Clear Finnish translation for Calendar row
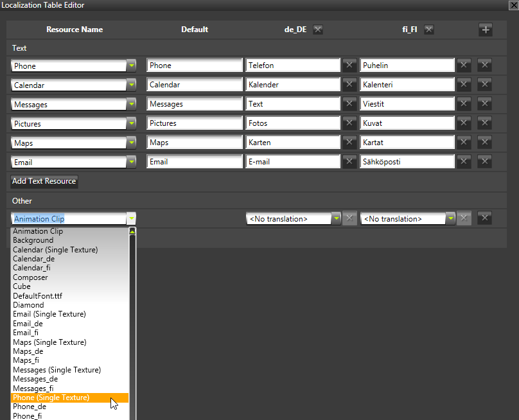The width and height of the screenshot is (519, 420). (x=464, y=85)
